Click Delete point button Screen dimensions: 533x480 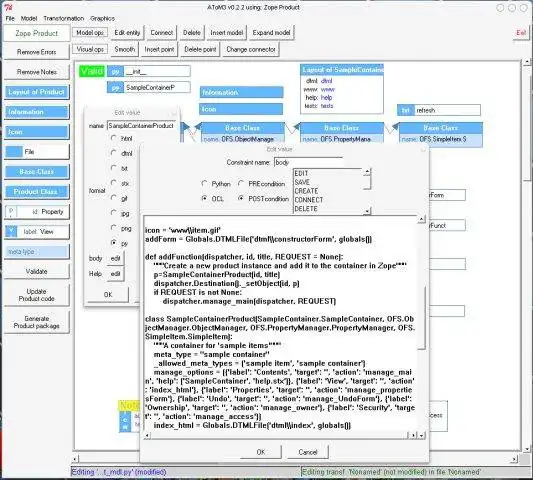point(200,49)
